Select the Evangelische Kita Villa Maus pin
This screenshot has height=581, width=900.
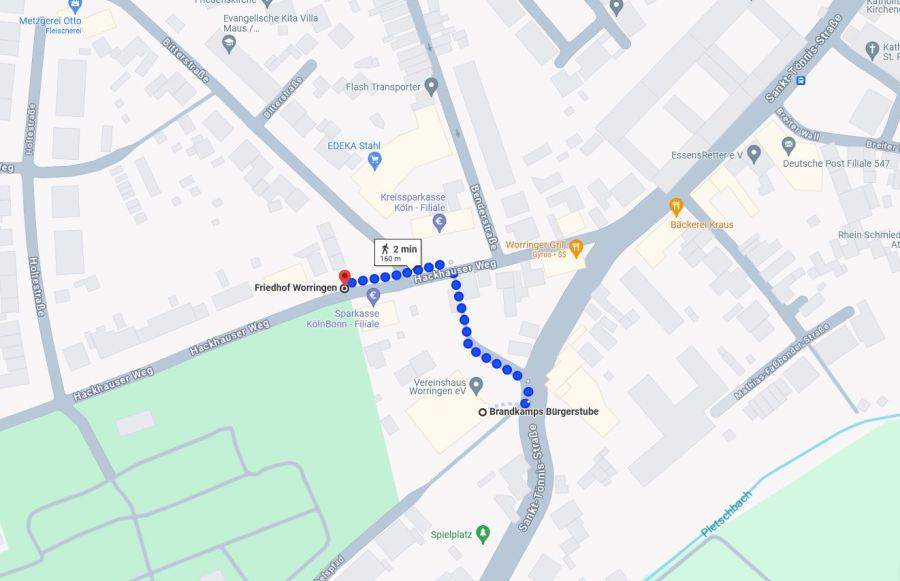point(229,44)
